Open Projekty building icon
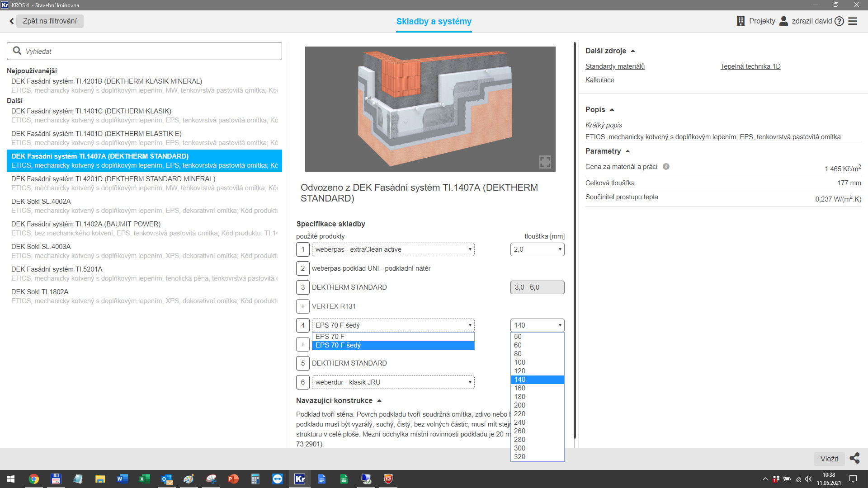Image resolution: width=868 pixels, height=488 pixels. (741, 21)
